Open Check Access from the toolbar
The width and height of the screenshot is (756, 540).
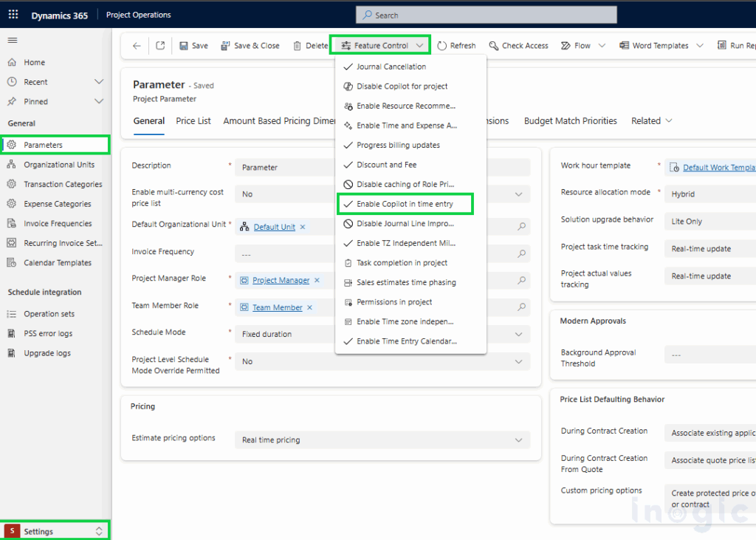coord(519,45)
